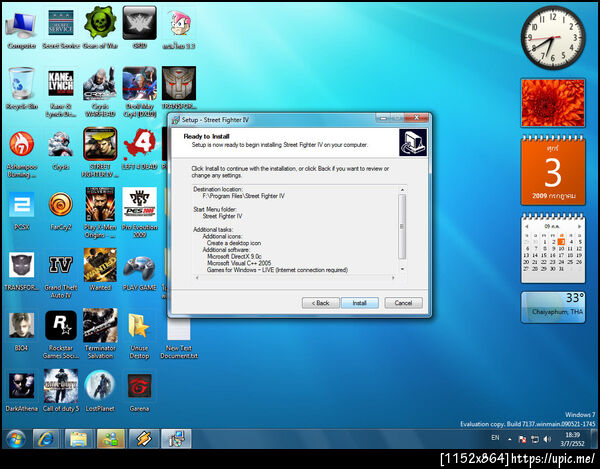Click the Install button in setup

coord(359,303)
